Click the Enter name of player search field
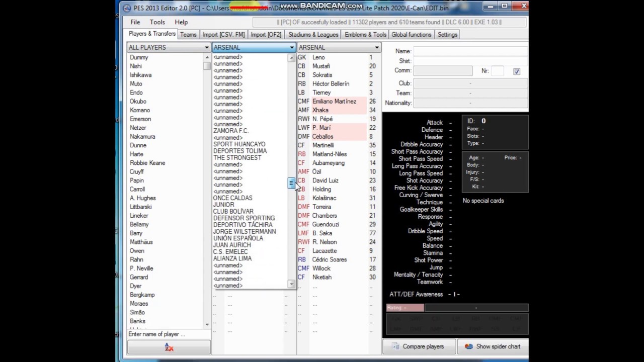The width and height of the screenshot is (644, 362). click(x=169, y=334)
